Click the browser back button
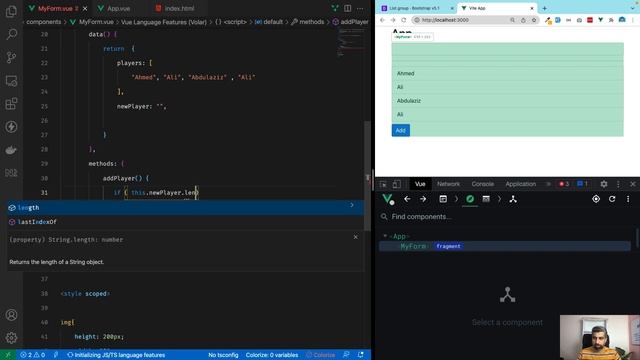 tap(382, 20)
